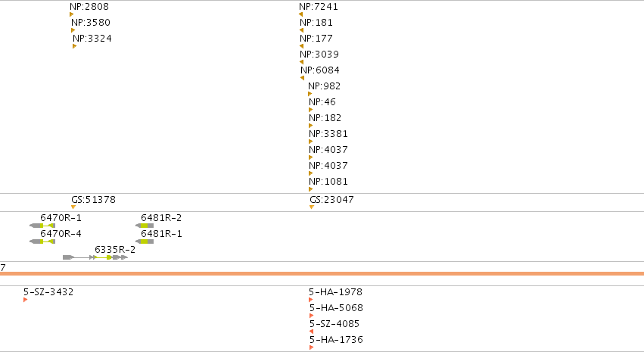Select the NP:6084 feature label
Screen dimensions: 644x352
click(320, 70)
